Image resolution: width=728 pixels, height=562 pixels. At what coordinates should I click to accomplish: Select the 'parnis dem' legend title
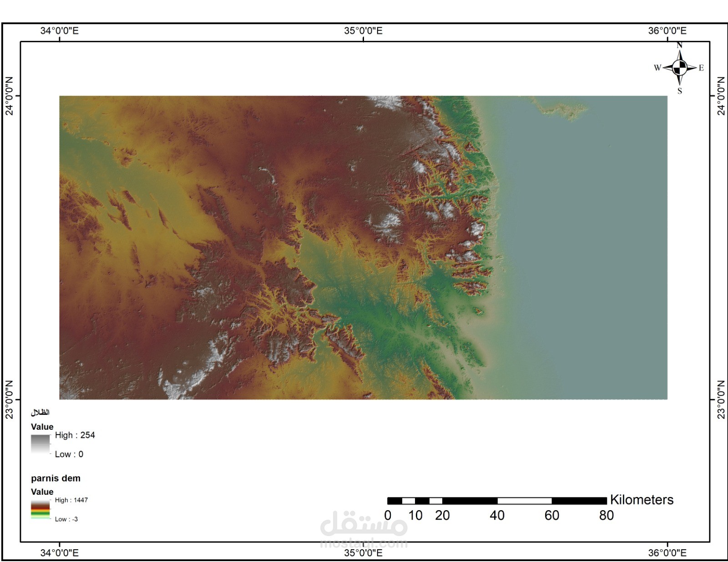(x=56, y=478)
